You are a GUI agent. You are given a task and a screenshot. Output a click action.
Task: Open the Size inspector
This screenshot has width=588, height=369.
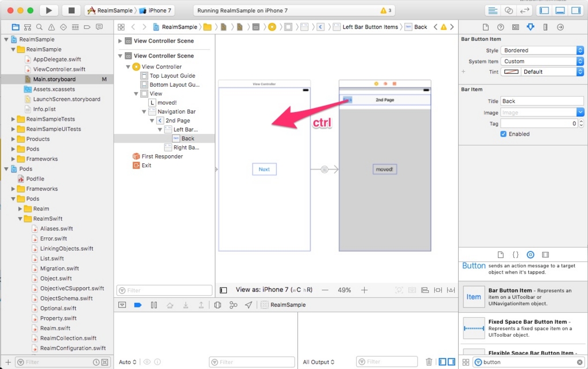[546, 27]
